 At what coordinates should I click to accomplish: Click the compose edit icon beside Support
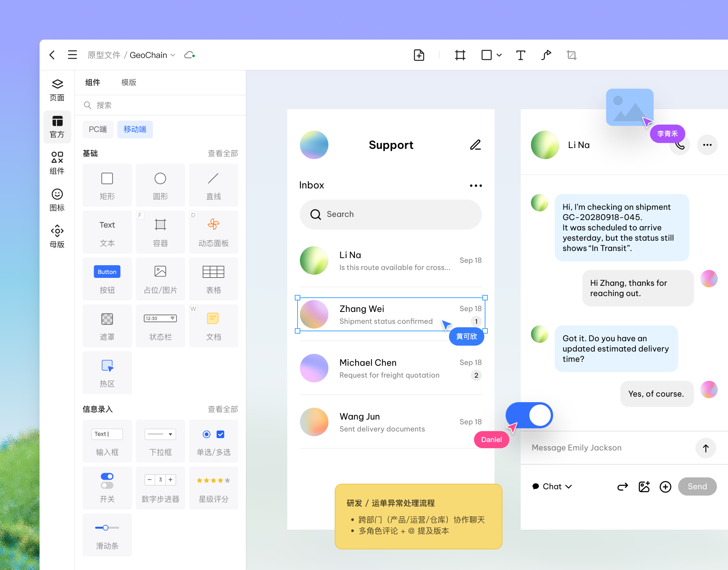[475, 145]
